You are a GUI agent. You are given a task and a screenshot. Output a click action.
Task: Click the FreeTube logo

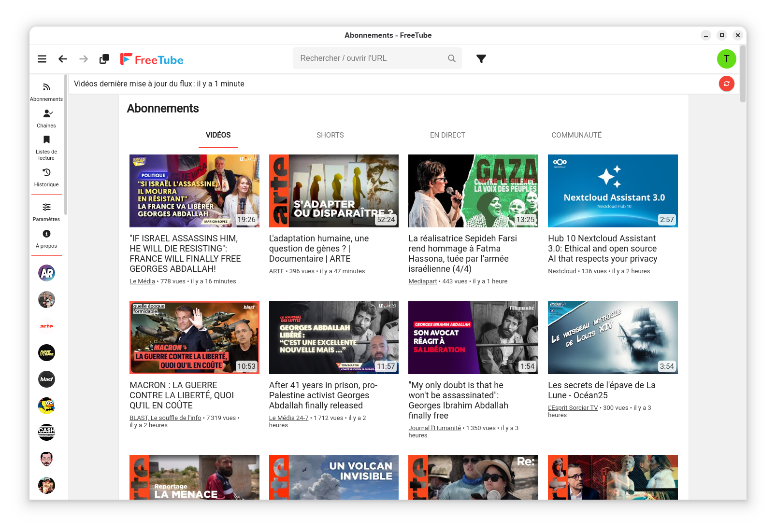click(152, 59)
